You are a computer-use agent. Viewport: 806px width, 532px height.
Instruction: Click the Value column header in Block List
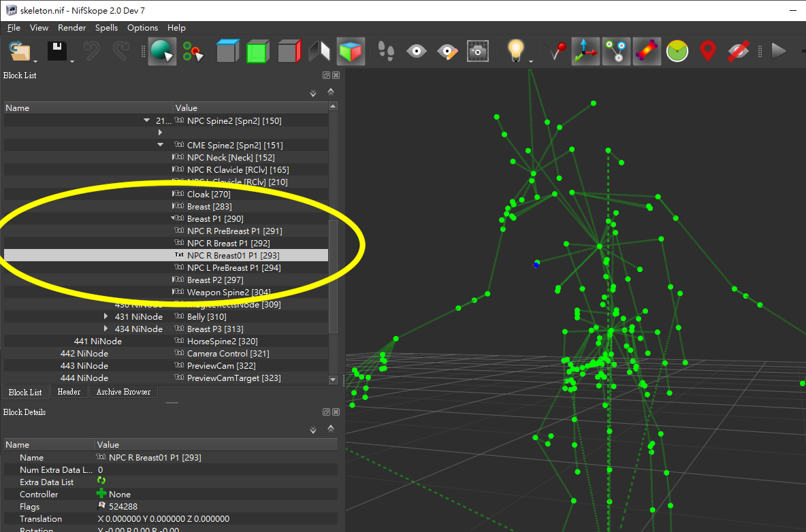tap(251, 108)
